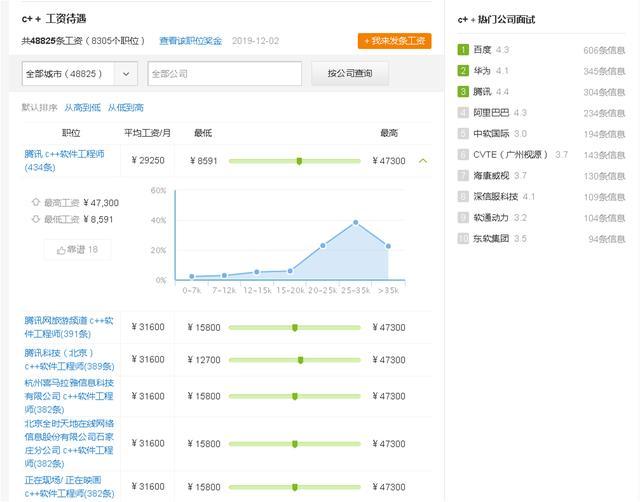640x502 pixels.
Task: Click the thumbs-up 靠谱 18 button
Action: 78,249
